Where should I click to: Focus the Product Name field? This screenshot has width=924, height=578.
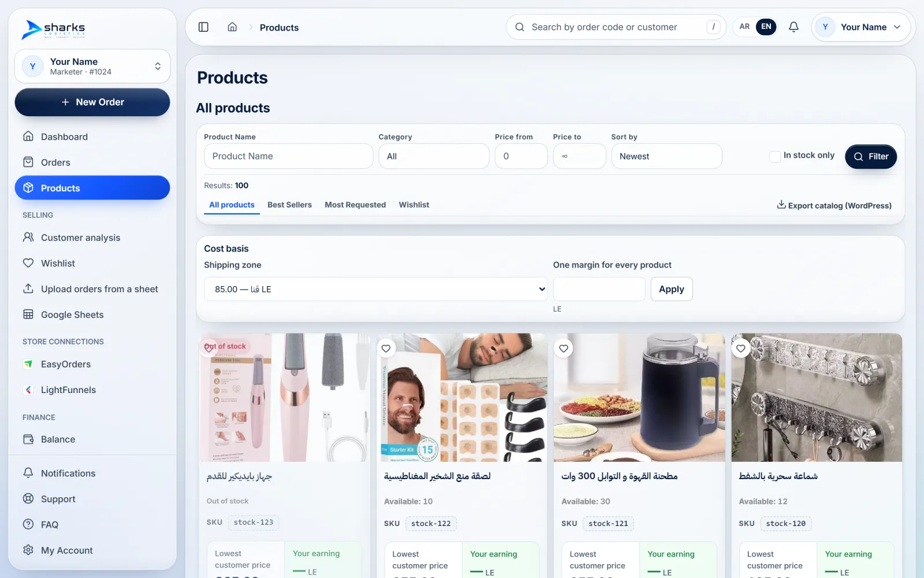[288, 156]
